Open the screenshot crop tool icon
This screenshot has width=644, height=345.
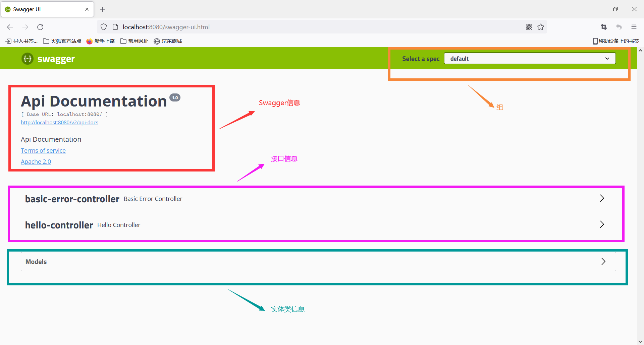point(604,27)
